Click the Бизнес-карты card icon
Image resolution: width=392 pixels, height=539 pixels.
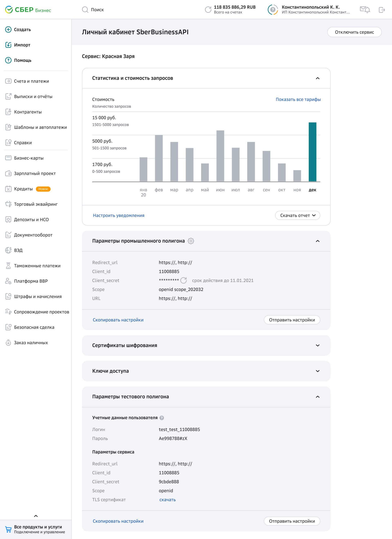coord(8,158)
